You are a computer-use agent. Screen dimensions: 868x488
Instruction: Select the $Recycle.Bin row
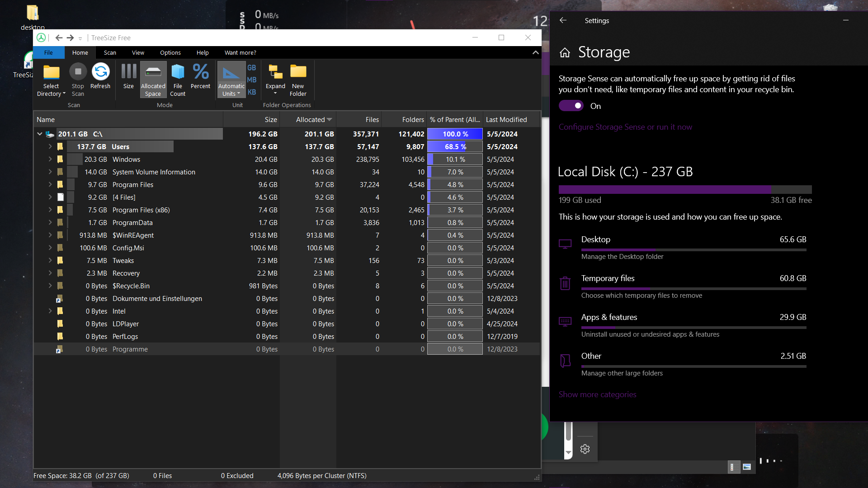(287, 286)
